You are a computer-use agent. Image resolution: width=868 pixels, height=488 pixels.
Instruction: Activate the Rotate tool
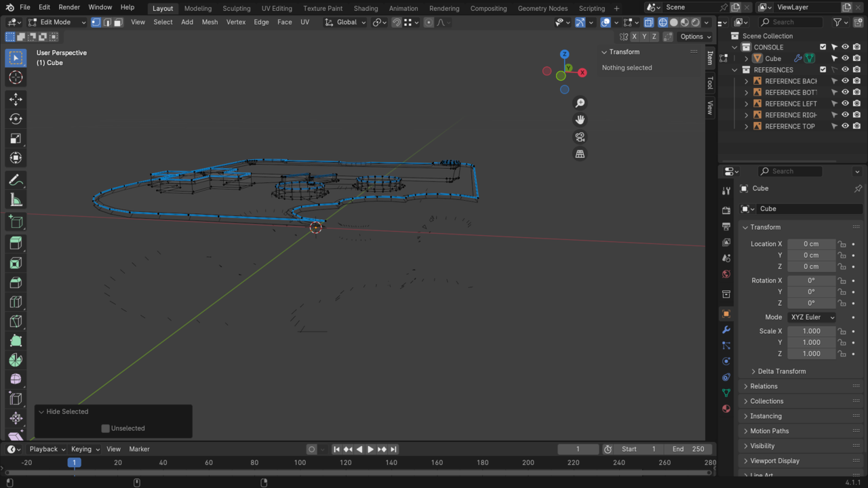coord(16,119)
